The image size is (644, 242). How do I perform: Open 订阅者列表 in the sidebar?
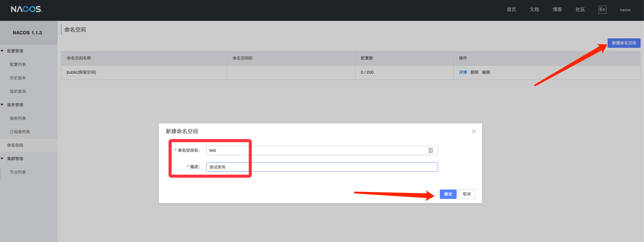pyautogui.click(x=20, y=132)
